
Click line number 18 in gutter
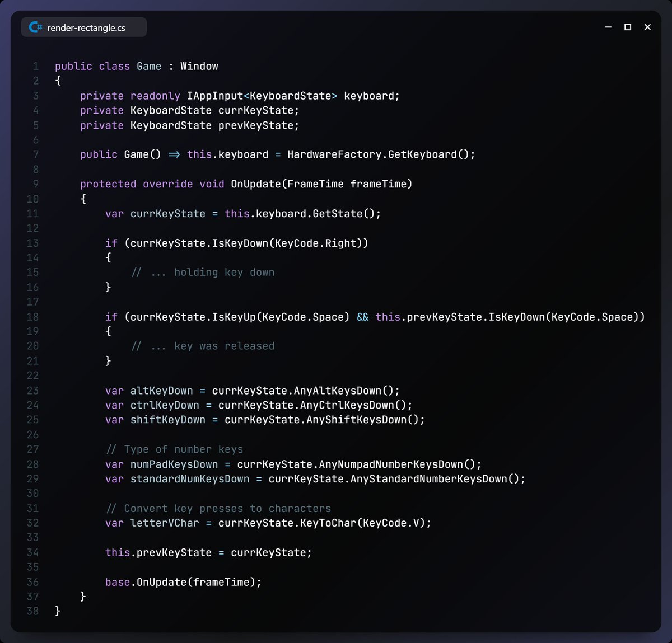[x=32, y=317]
